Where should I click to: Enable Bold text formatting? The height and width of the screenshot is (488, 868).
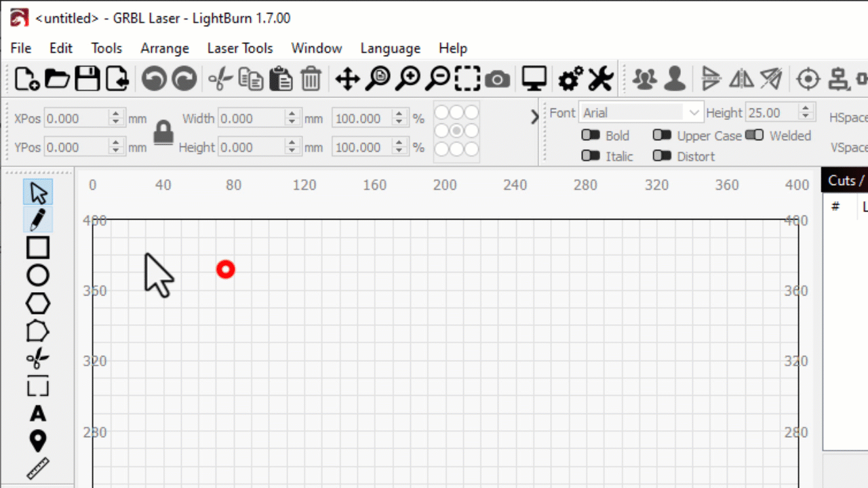591,136
